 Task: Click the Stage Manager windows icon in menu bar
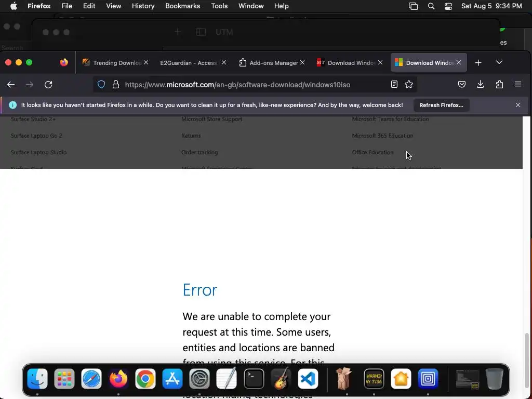413,6
